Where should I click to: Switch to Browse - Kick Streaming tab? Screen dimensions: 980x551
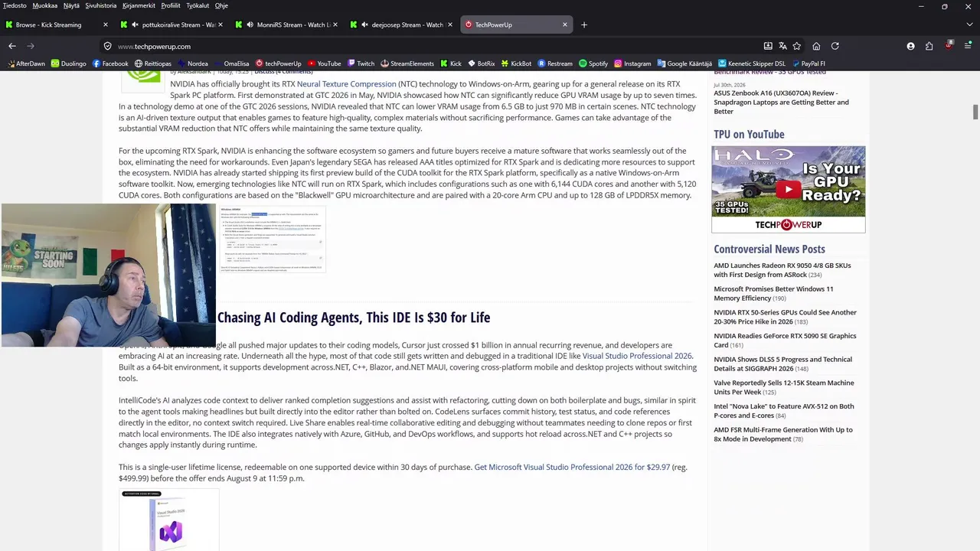coord(57,24)
